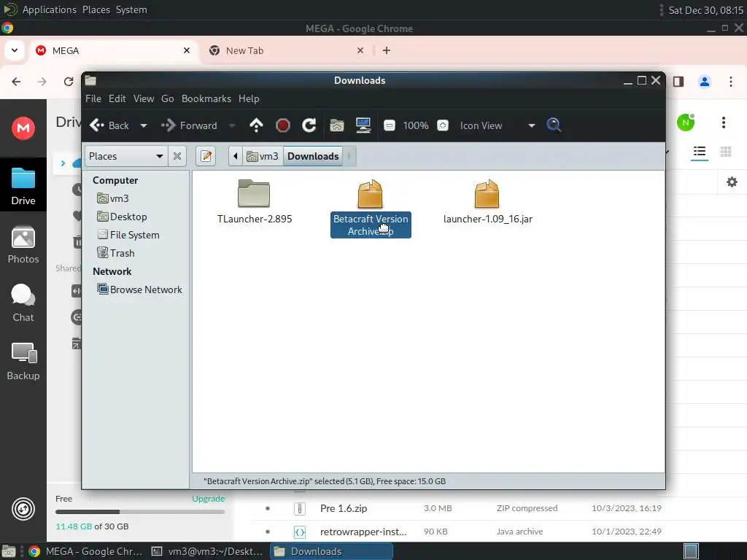Click the Back button
This screenshot has width=747, height=560.
tap(109, 125)
